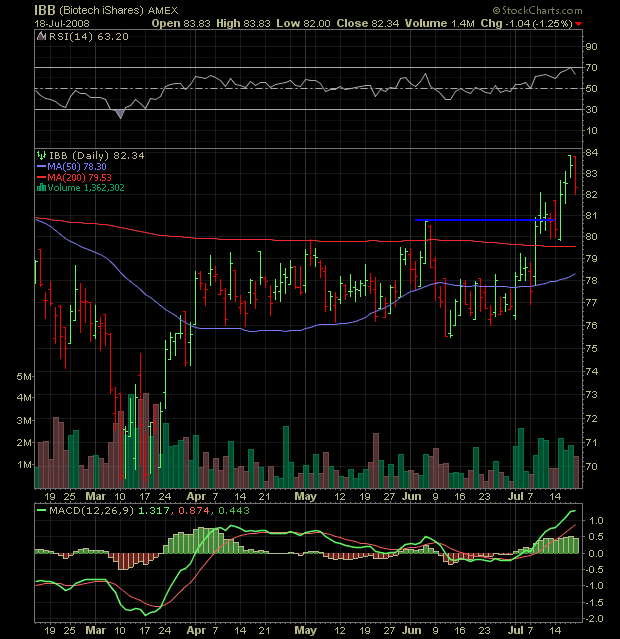Click the MACD value 1.317
Screen dimensions: 620x639
[x=154, y=510]
